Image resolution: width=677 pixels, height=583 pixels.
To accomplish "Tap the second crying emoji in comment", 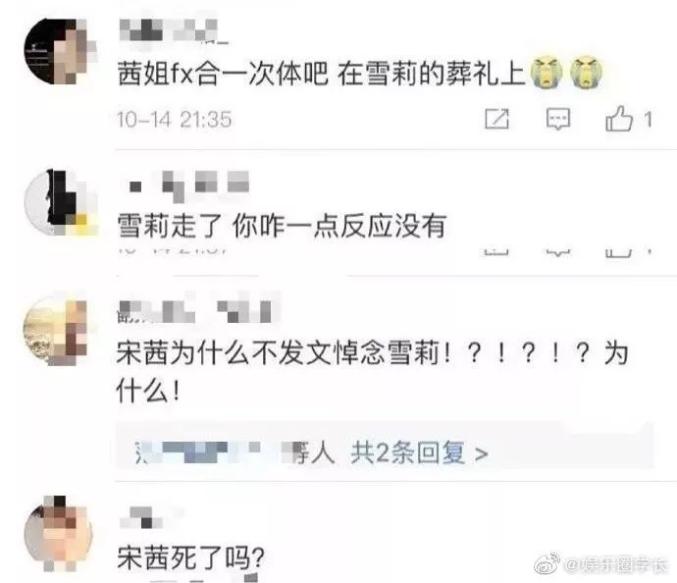I will pyautogui.click(x=586, y=73).
